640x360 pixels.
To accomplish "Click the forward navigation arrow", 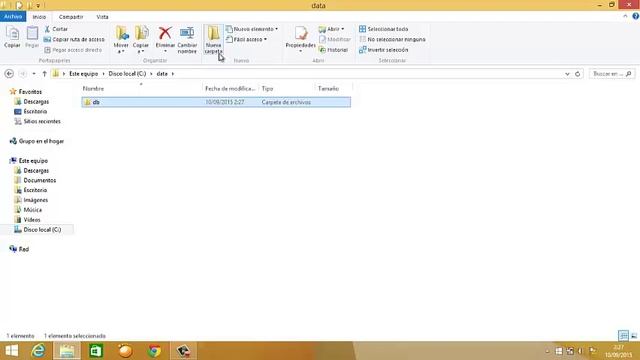I will (x=23, y=74).
